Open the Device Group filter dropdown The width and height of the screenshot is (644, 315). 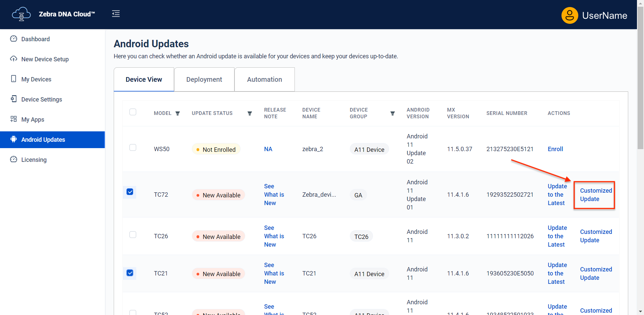392,114
